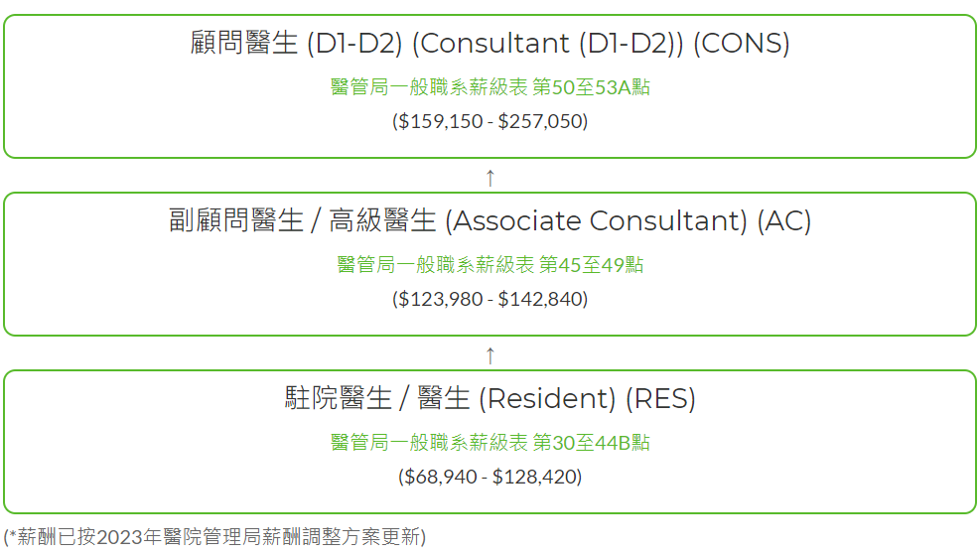
Task: Click the Resident (RES) heading
Action: click(x=490, y=398)
